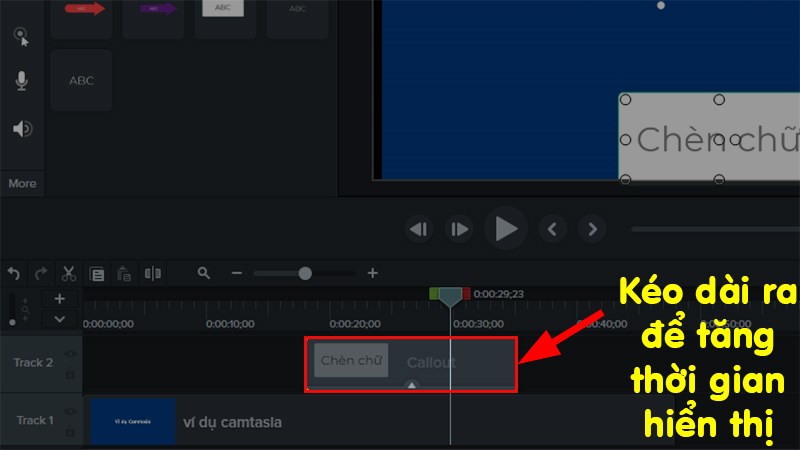800x450 pixels.
Task: Select the Track 2 label
Action: pyautogui.click(x=33, y=363)
